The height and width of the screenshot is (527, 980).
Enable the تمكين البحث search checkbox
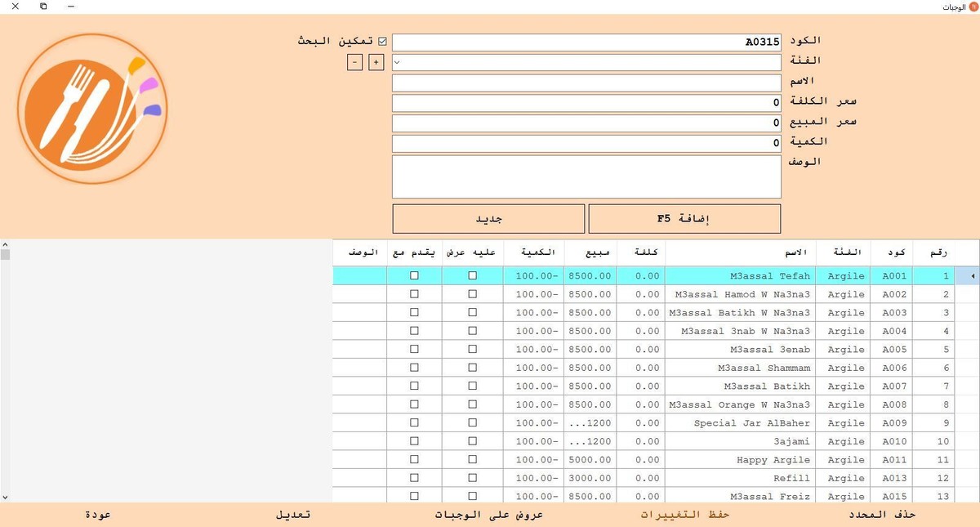(381, 39)
